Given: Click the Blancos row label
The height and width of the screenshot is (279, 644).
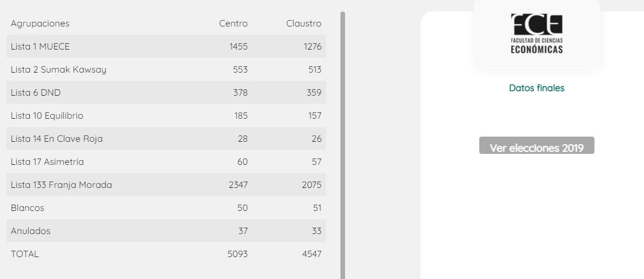Looking at the screenshot, I should click(x=27, y=208).
